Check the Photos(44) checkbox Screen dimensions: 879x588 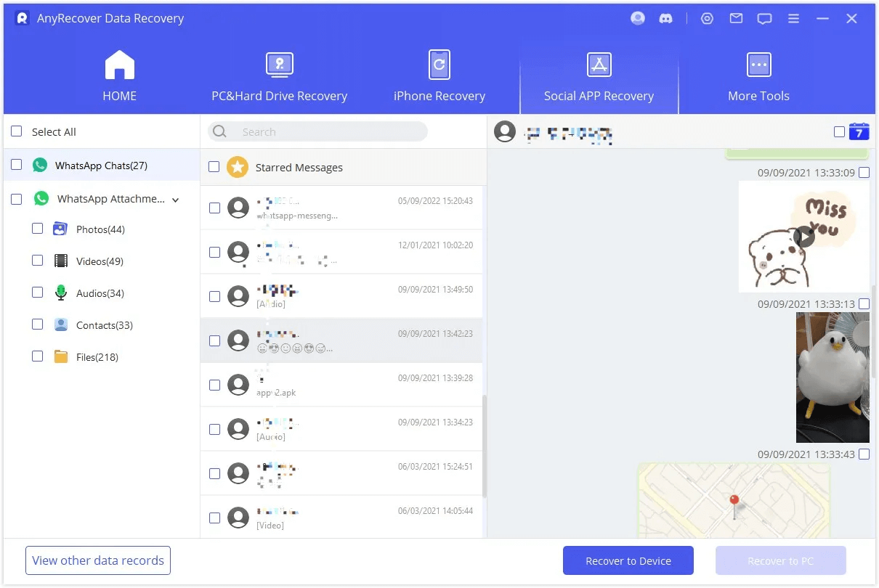pyautogui.click(x=38, y=229)
